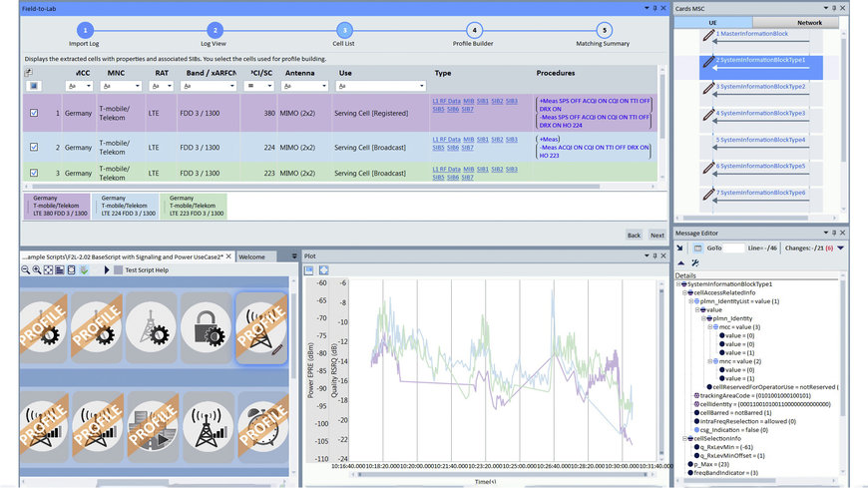Image resolution: width=868 pixels, height=488 pixels.
Task: Select 5 SystemInformationBlockType4 message
Action: click(760, 140)
